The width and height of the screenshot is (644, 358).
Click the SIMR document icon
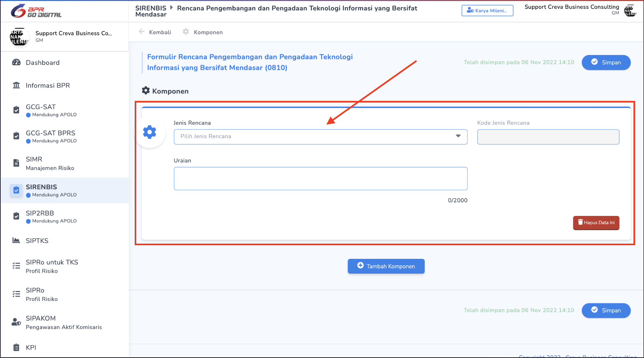[x=16, y=163]
